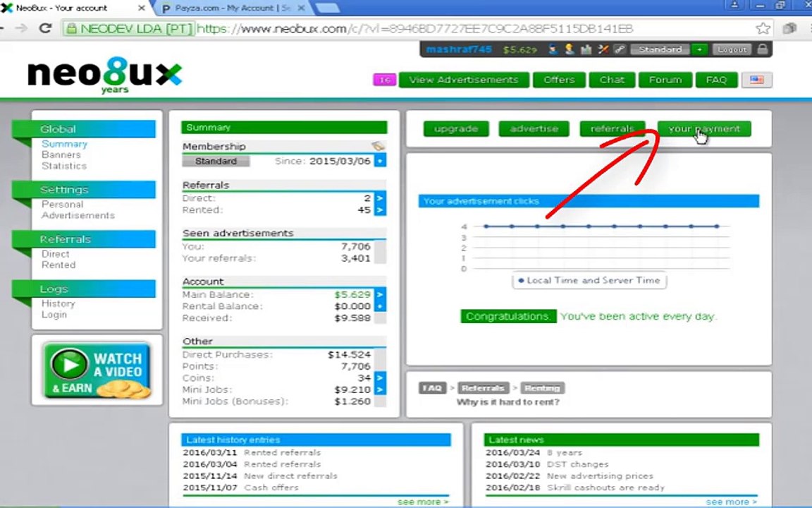The width and height of the screenshot is (812, 508).
Task: Click the blue plus button beside Since 2015/03/06
Action: (380, 161)
